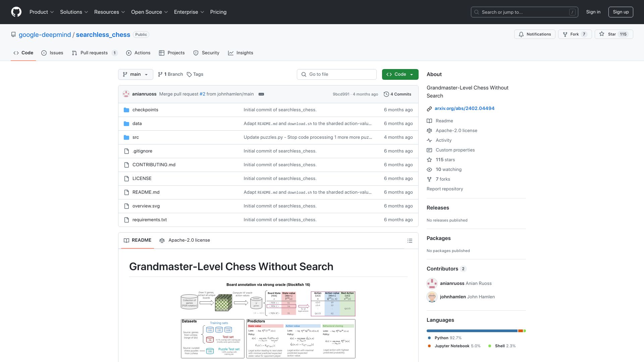
Task: Go to the Insights tab
Action: click(241, 53)
